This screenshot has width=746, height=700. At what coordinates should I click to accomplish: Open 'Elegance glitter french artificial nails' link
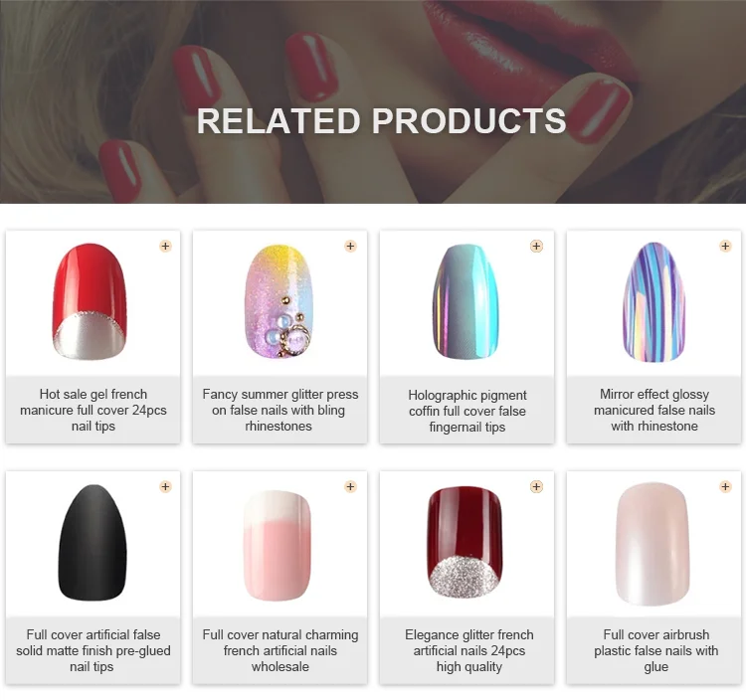(469, 650)
